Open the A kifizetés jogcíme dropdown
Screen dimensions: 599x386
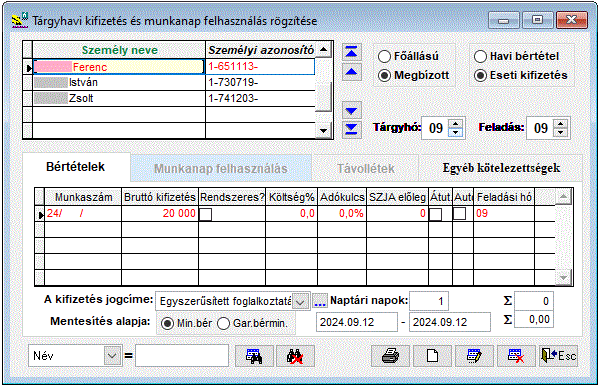point(301,302)
